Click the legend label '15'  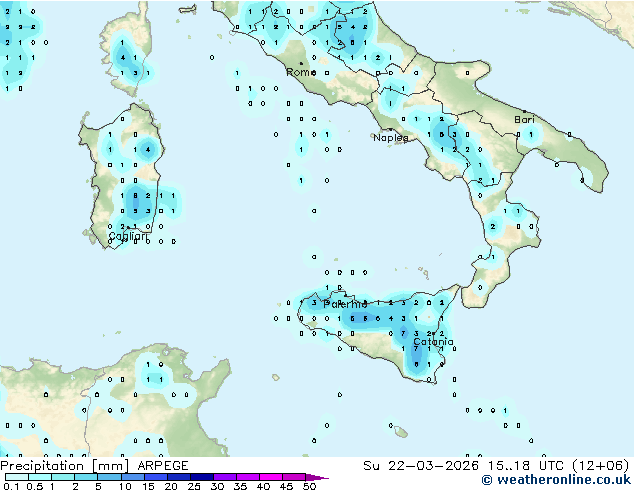(148, 486)
